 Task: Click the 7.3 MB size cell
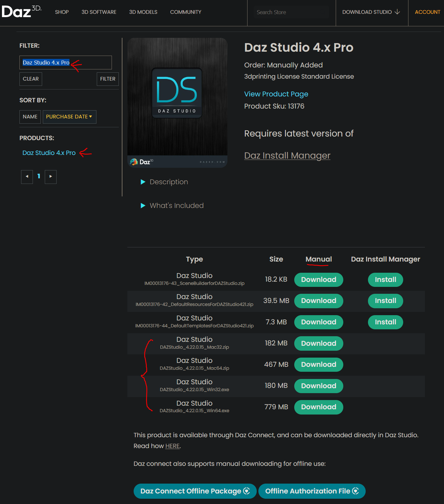(x=276, y=322)
